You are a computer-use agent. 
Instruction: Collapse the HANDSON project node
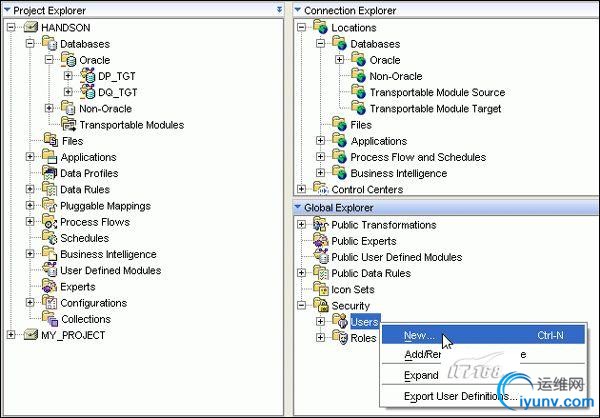pos(11,27)
